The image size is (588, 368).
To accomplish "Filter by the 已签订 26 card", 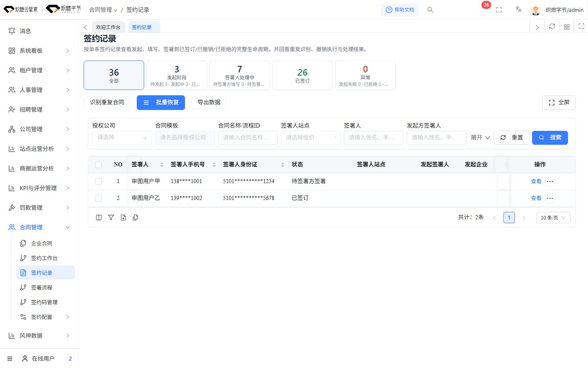I will click(303, 75).
